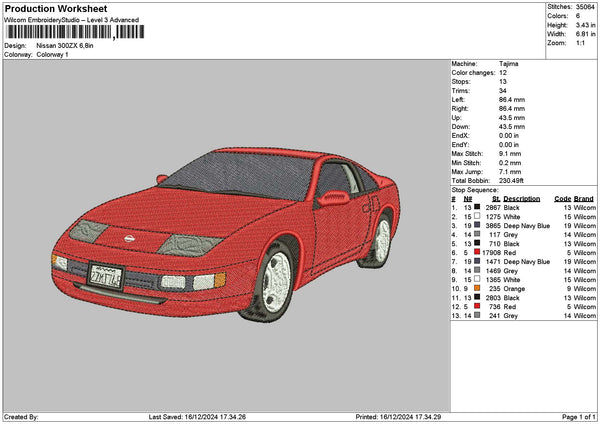This screenshot has height=424, width=600.
Task: Pick the red swatch in stop row 12
Action: (477, 306)
